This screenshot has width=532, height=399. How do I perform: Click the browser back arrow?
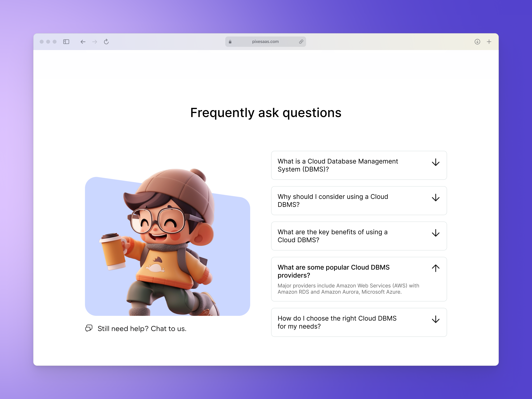(83, 42)
